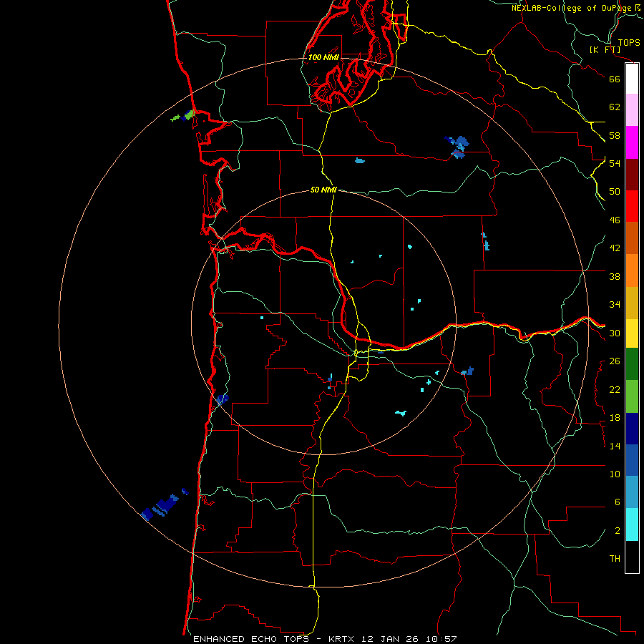This screenshot has height=644, width=644.
Task: Click the legend value 18
Action: coord(615,418)
